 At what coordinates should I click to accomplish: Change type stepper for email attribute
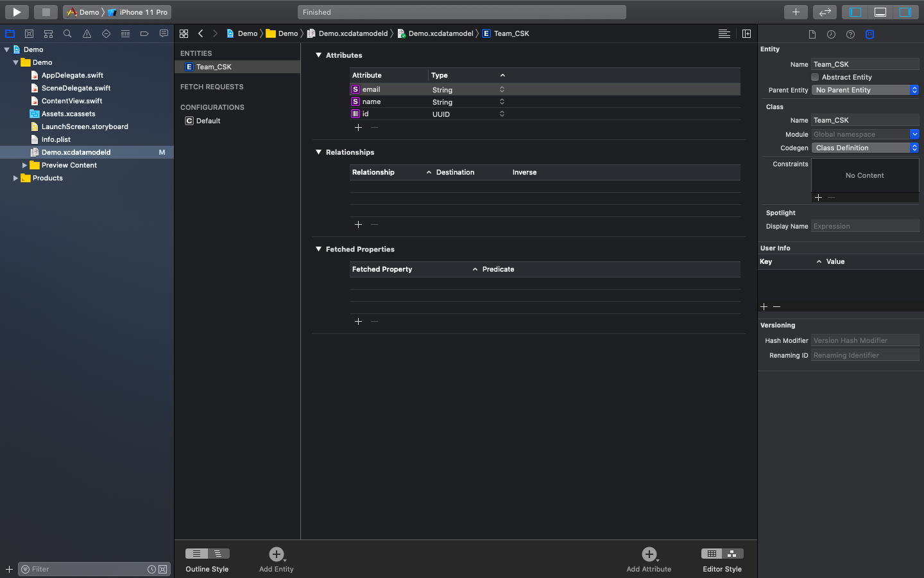502,89
